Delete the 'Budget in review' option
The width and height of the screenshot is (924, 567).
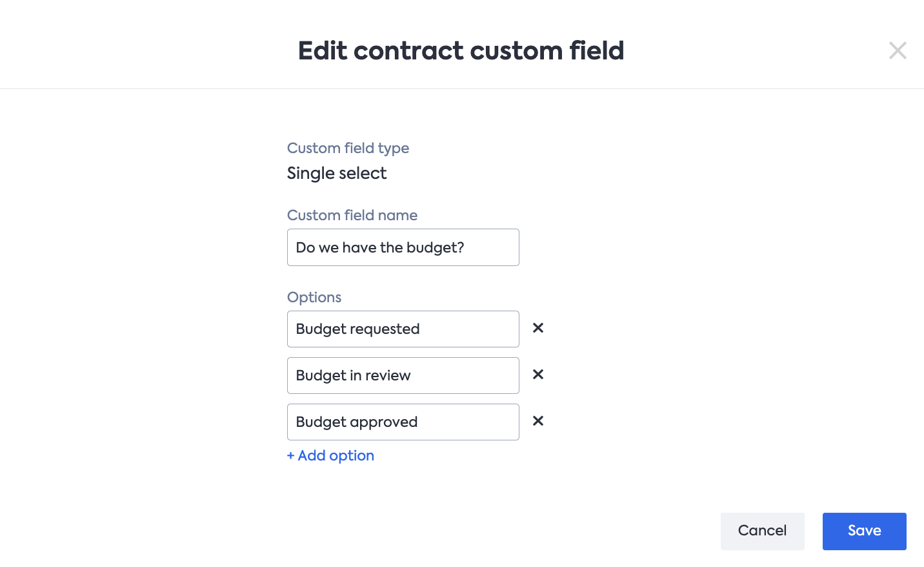click(x=538, y=375)
